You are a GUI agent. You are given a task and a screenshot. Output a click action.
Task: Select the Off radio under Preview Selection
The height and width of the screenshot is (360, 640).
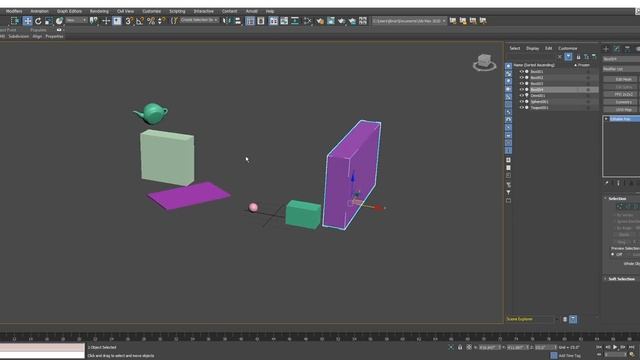coord(613,254)
